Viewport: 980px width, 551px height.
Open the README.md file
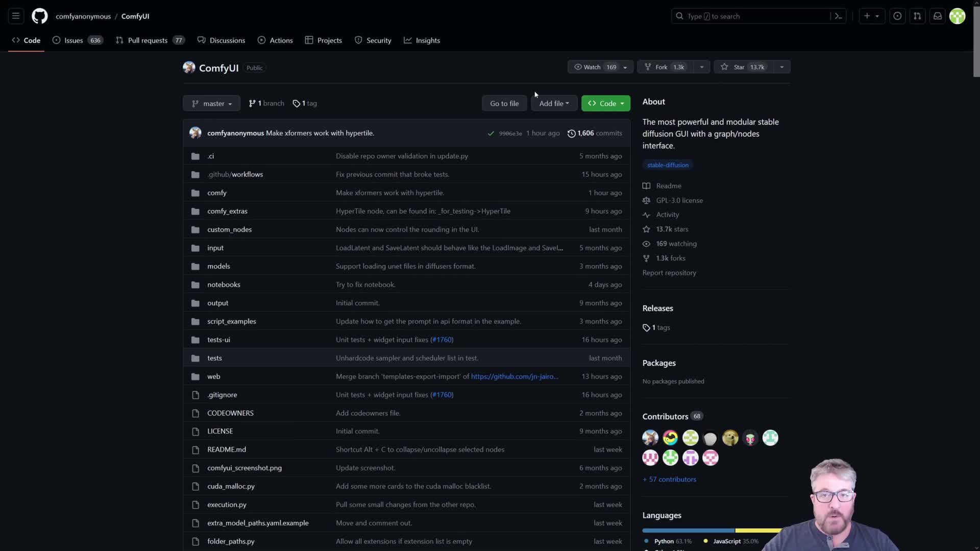pyautogui.click(x=227, y=449)
